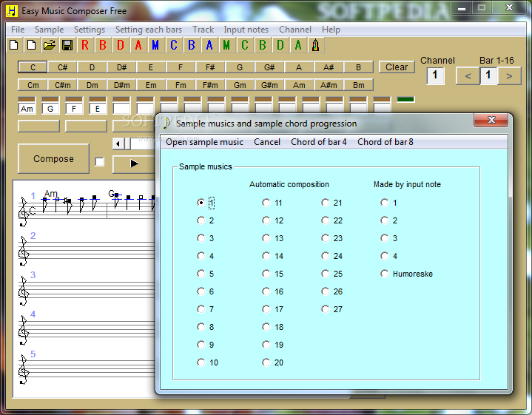Go to next bars with > button

click(509, 76)
